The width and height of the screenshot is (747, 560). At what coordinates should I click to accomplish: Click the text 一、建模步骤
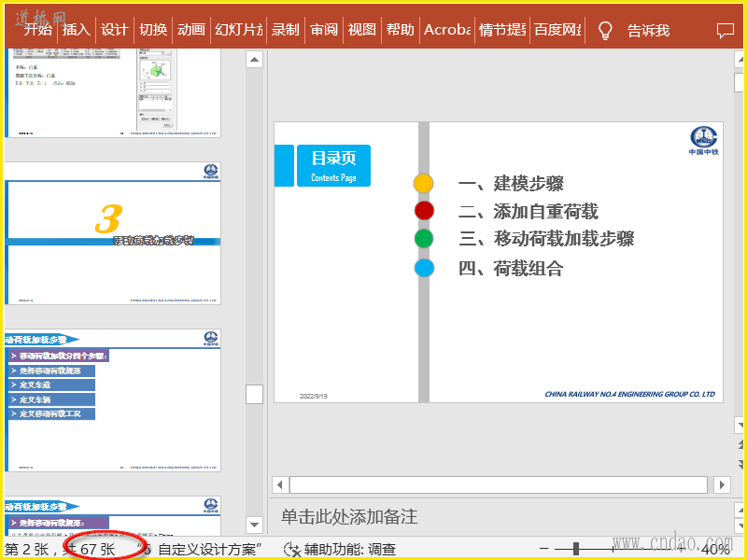pyautogui.click(x=511, y=183)
